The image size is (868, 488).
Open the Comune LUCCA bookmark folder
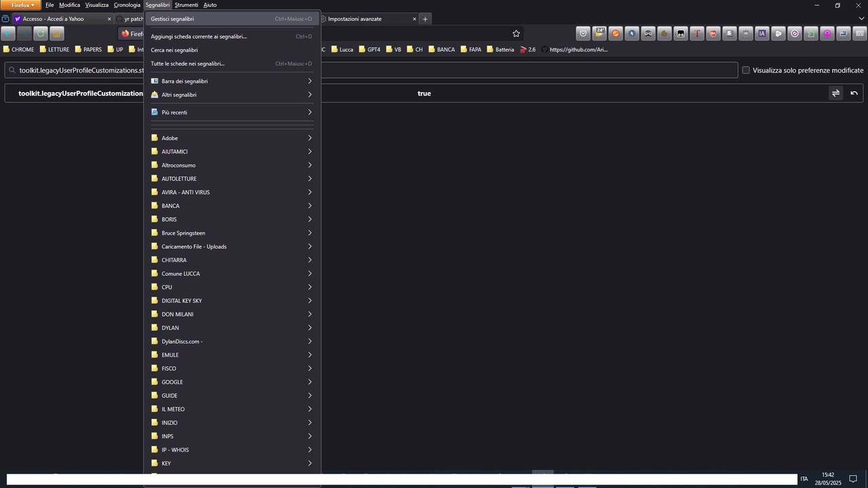232,273
